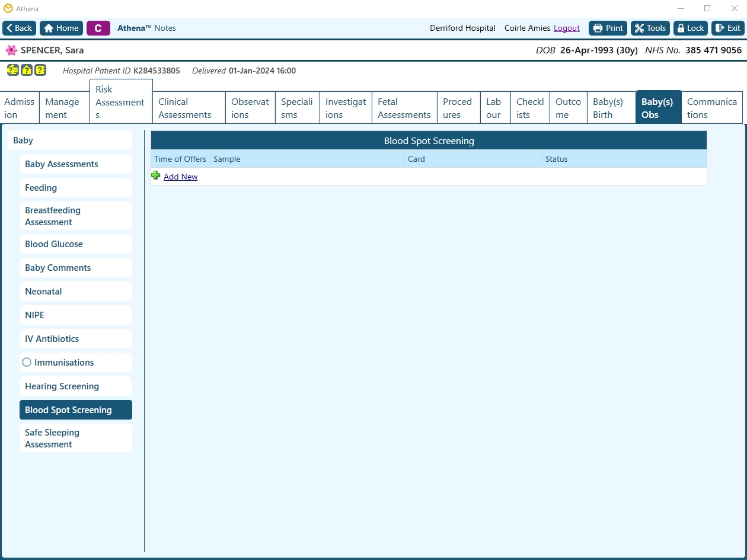The height and width of the screenshot is (560, 747).
Task: Lock the session
Action: (x=691, y=28)
